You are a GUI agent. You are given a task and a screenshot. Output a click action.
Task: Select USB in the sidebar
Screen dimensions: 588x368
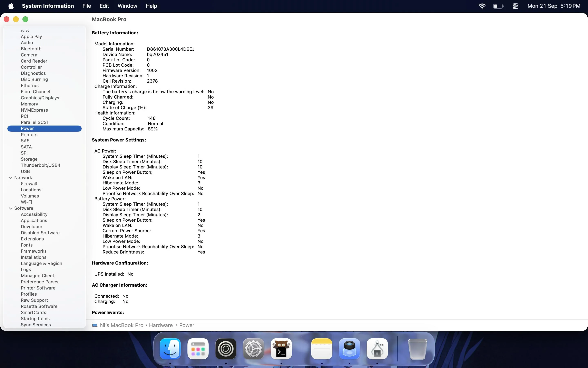coord(25,171)
